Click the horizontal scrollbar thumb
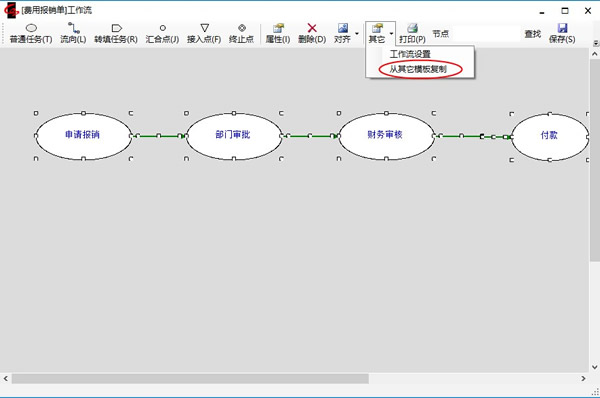The height and width of the screenshot is (398, 600). (190, 378)
